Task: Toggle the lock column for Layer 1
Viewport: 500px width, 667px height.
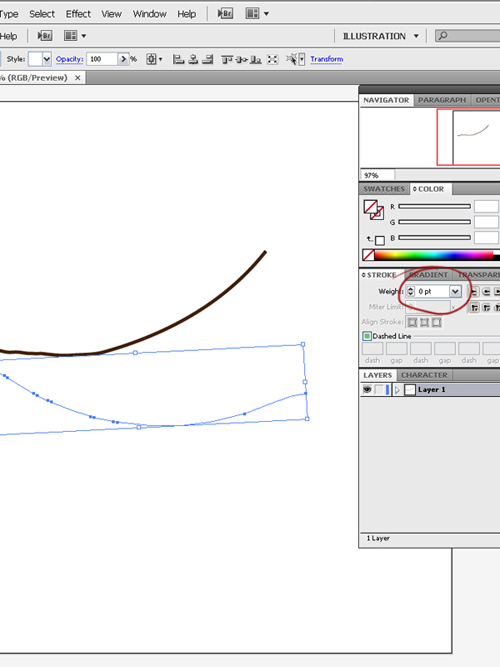Action: pos(379,389)
